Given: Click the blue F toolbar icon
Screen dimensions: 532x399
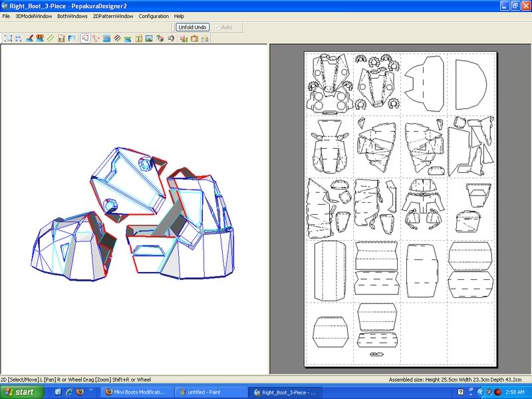Looking at the screenshot, I should pyautogui.click(x=72, y=39).
